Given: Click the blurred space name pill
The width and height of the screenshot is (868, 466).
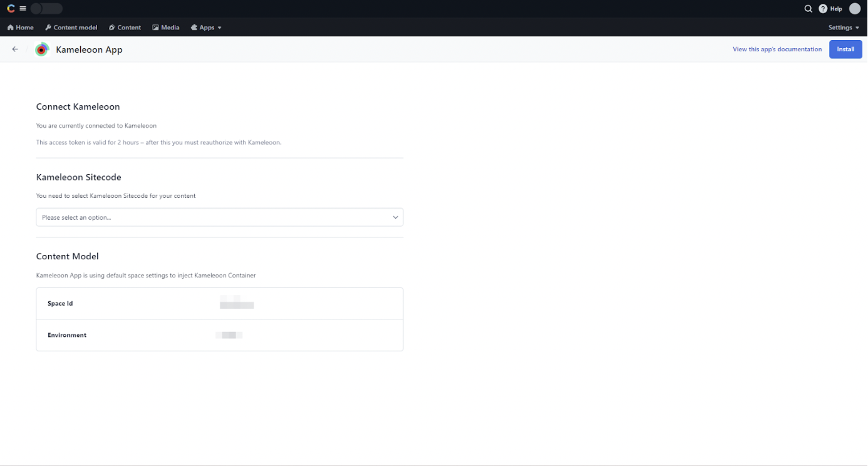Looking at the screenshot, I should 46,9.
